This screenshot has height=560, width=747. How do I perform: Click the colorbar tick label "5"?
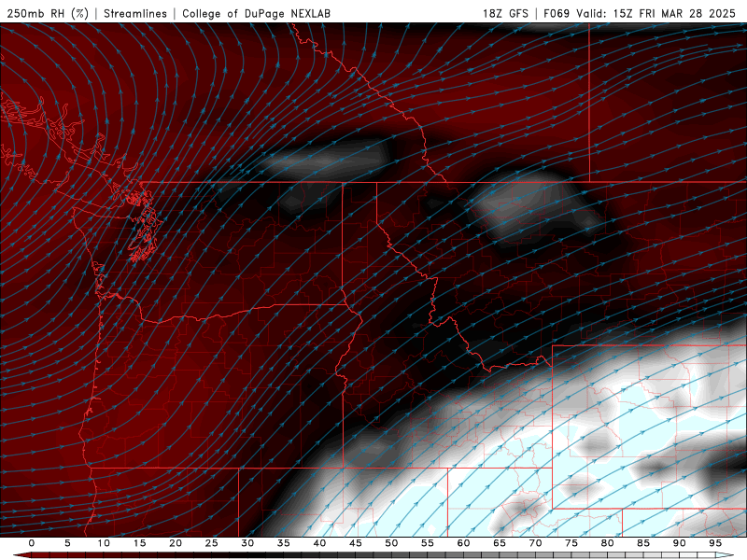[67, 543]
